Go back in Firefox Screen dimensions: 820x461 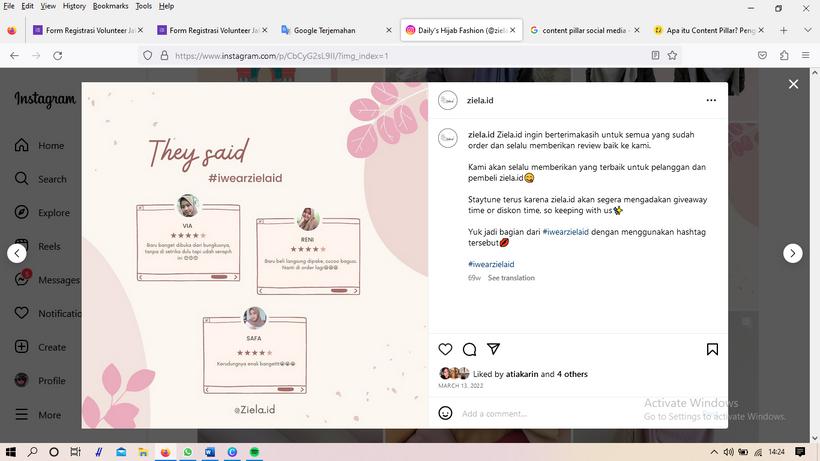[14, 55]
